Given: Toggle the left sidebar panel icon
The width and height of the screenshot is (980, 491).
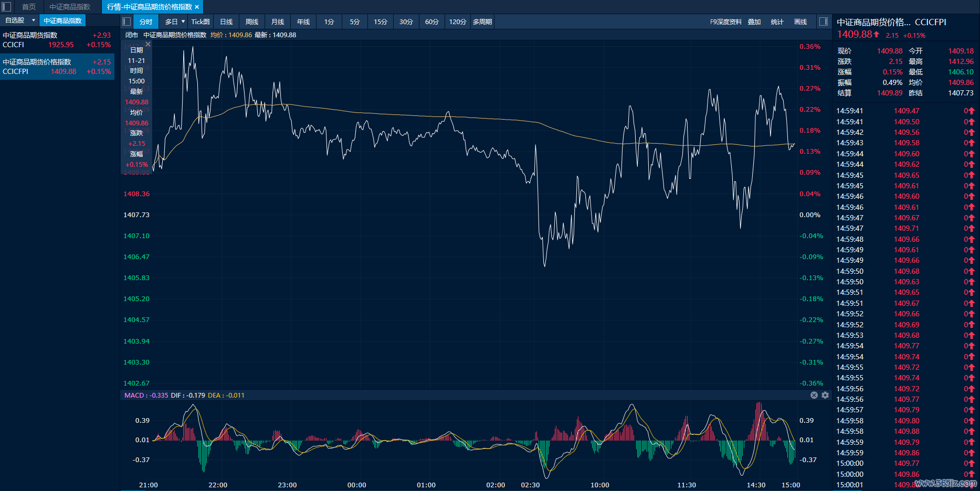Looking at the screenshot, I should tap(6, 7).
